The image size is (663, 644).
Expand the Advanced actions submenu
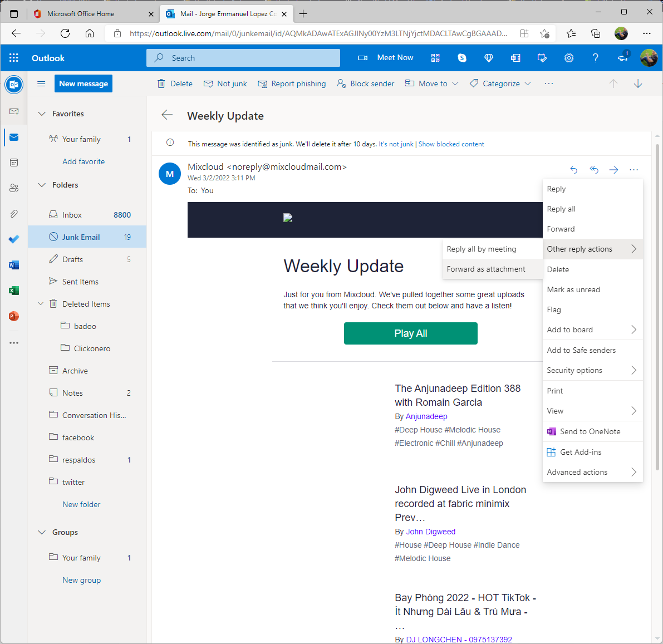[x=593, y=473]
